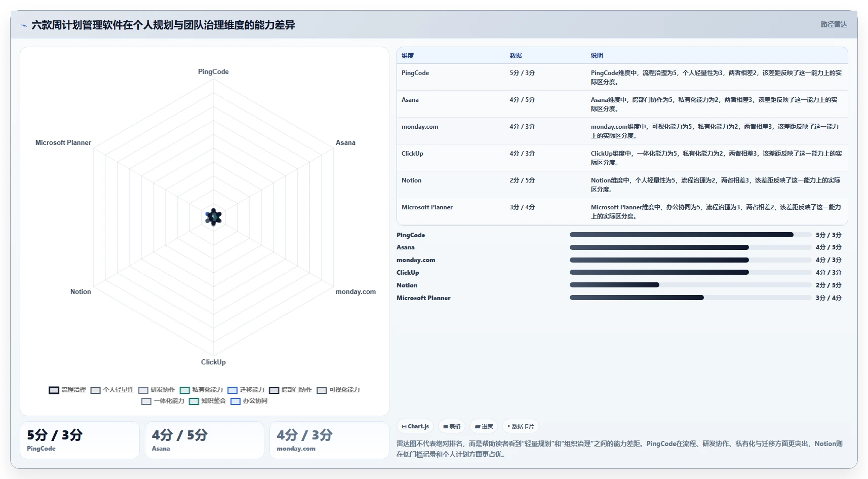868x479 pixels.
Task: Open the Asana 4分 / 5分 data card
Action: (205, 440)
